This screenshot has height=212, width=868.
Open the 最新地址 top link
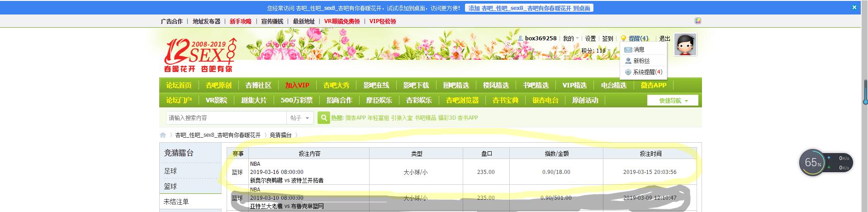304,21
